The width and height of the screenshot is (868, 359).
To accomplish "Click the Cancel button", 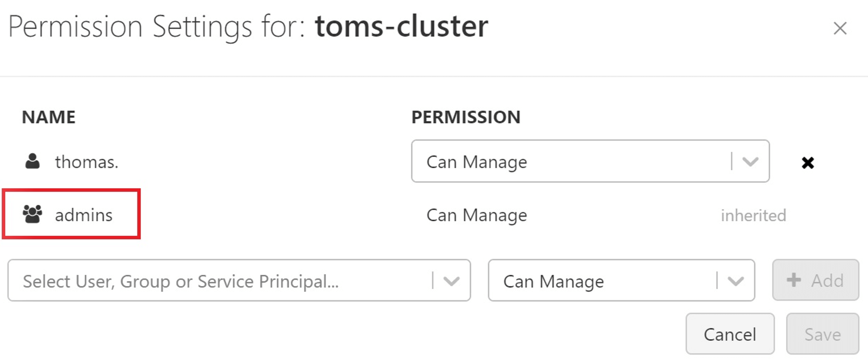I will coord(729,334).
